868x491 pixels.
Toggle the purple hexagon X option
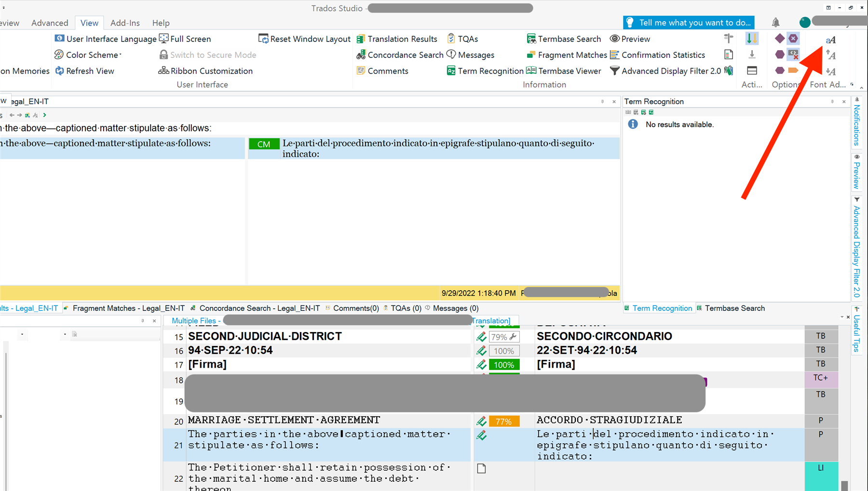793,38
